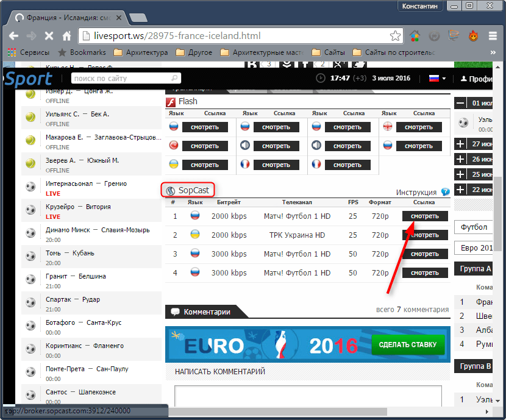Expand the 27 июня date section

tap(460, 144)
